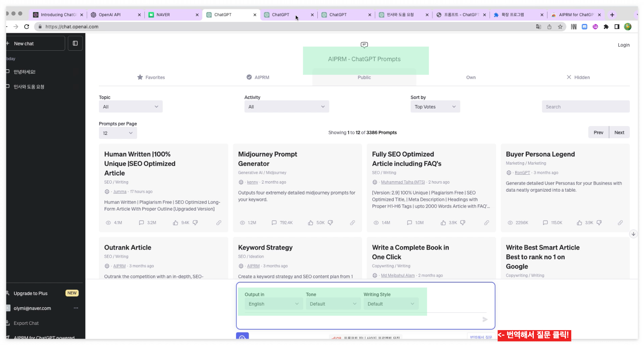Thumbs down the Human Written article prompt
The width and height of the screenshot is (644, 345).
pos(195,223)
